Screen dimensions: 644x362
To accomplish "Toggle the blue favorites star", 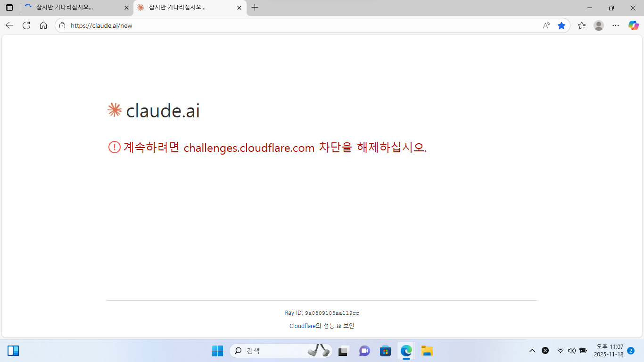I will pos(561,25).
